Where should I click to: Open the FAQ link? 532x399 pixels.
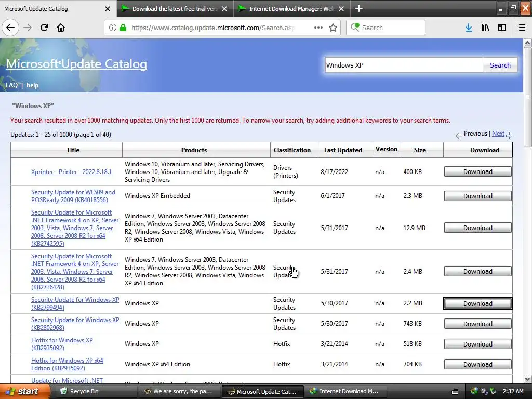click(11, 85)
